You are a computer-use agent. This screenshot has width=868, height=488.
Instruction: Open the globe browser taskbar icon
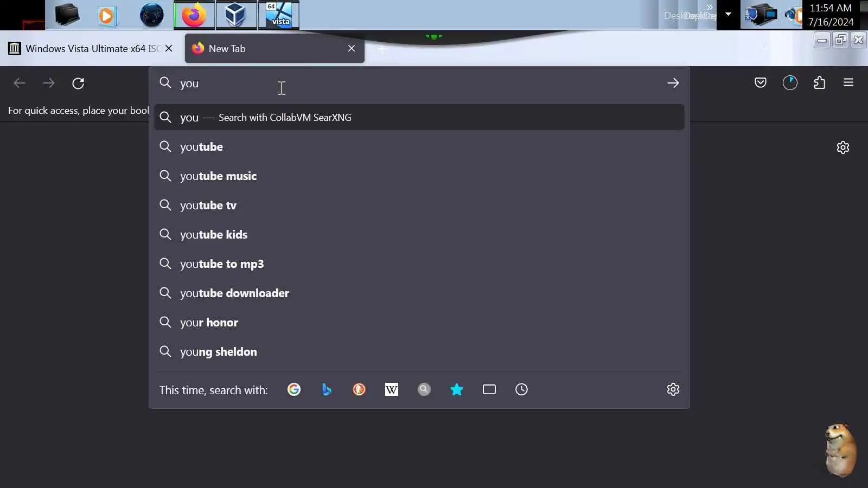[x=151, y=15]
